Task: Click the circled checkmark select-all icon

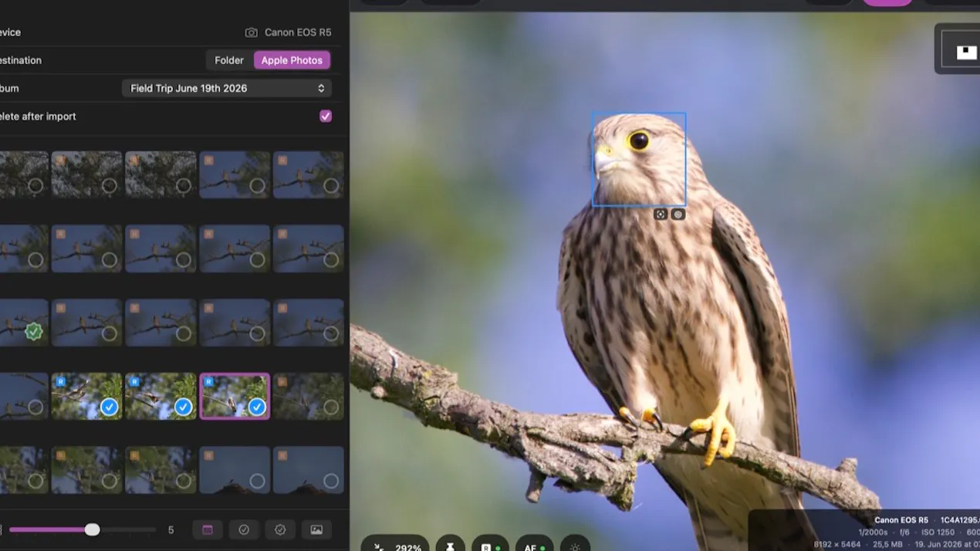Action: pos(244,529)
